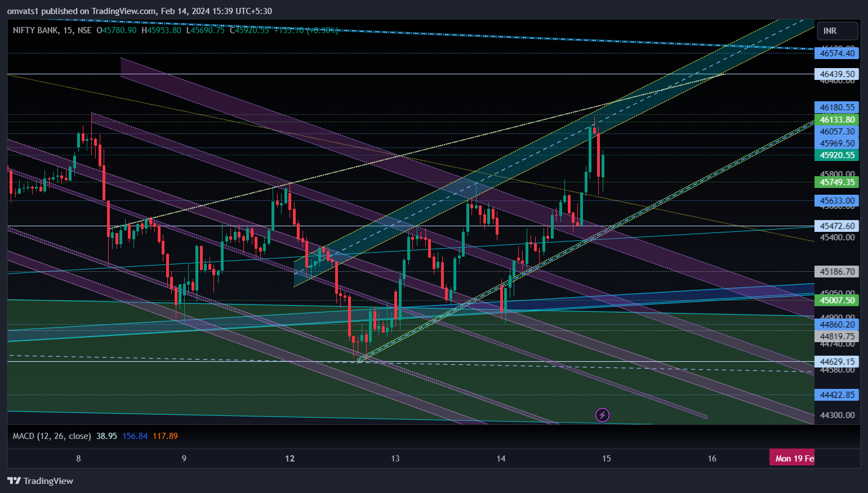Click the MACD value 38.95
The height and width of the screenshot is (493, 868).
[106, 436]
